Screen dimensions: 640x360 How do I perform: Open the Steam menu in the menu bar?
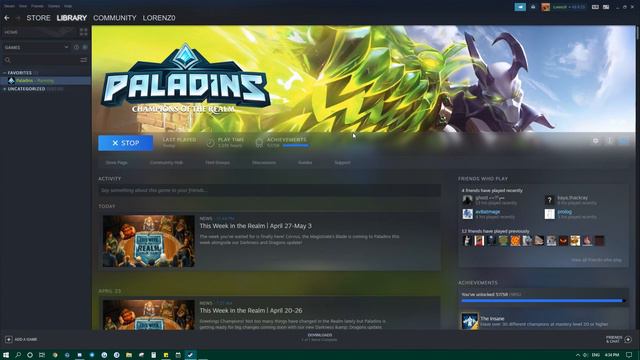(9, 6)
